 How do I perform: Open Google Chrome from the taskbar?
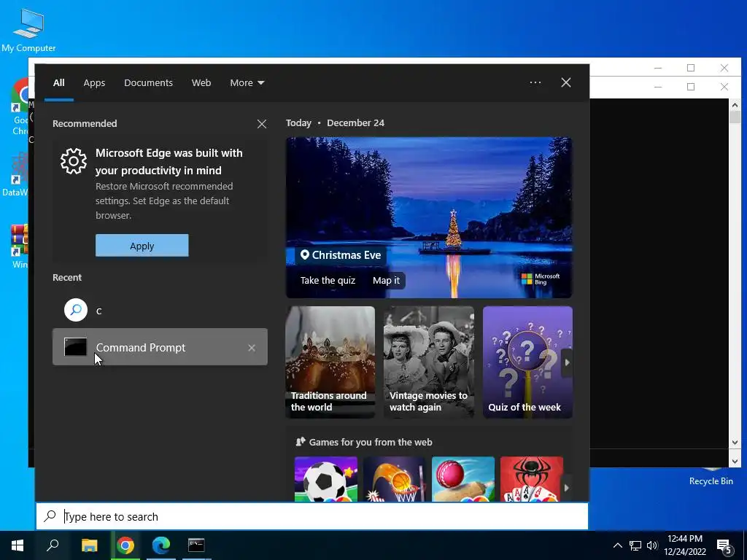pyautogui.click(x=125, y=545)
